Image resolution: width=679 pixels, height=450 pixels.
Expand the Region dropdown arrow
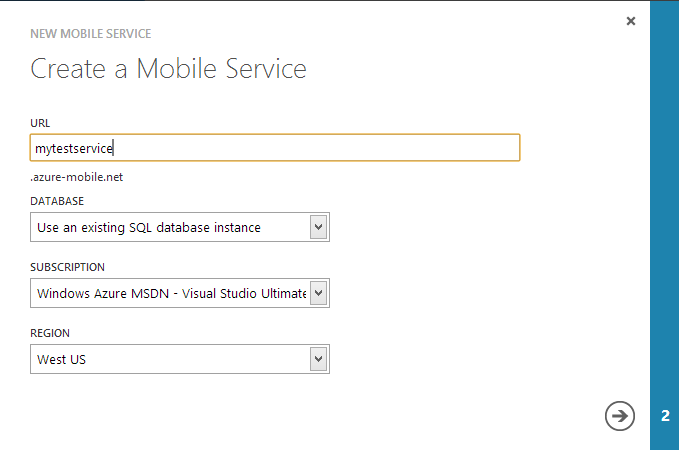click(318, 359)
